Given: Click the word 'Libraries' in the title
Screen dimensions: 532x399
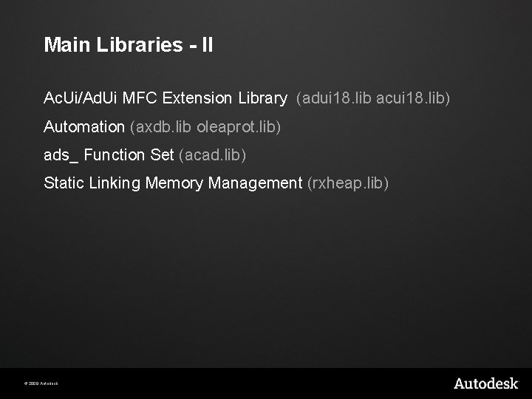Looking at the screenshot, I should (x=140, y=44).
